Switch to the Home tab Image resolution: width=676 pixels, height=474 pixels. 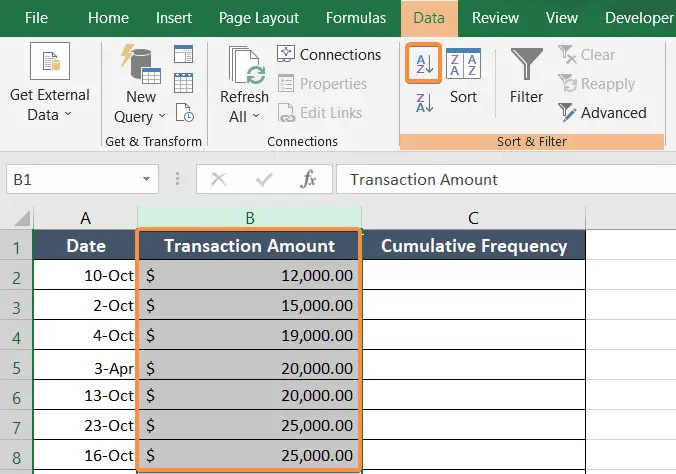[x=108, y=18]
